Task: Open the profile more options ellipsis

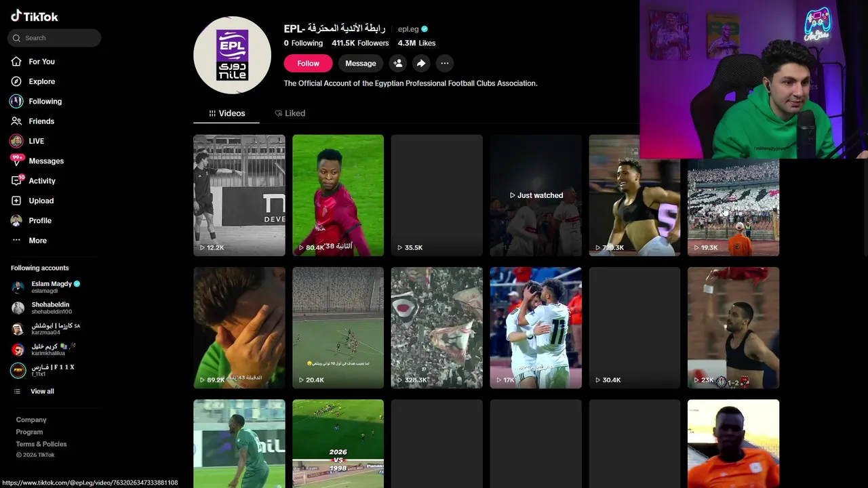Action: point(444,63)
